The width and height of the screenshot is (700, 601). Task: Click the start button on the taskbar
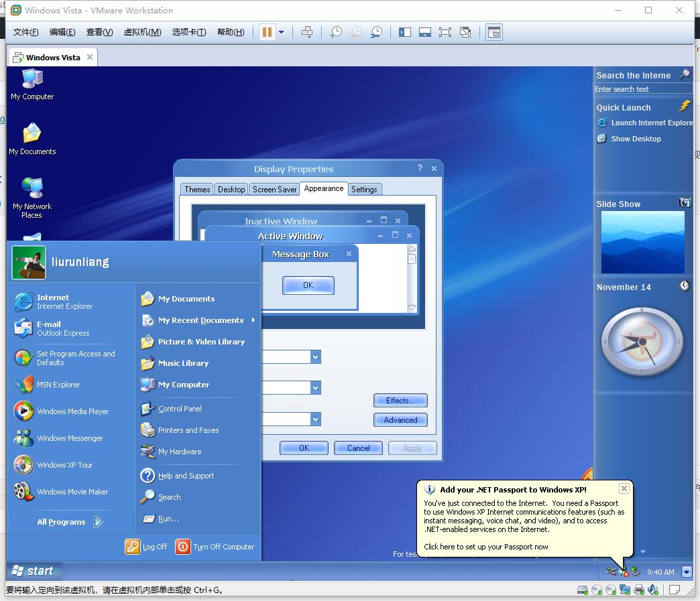(33, 571)
